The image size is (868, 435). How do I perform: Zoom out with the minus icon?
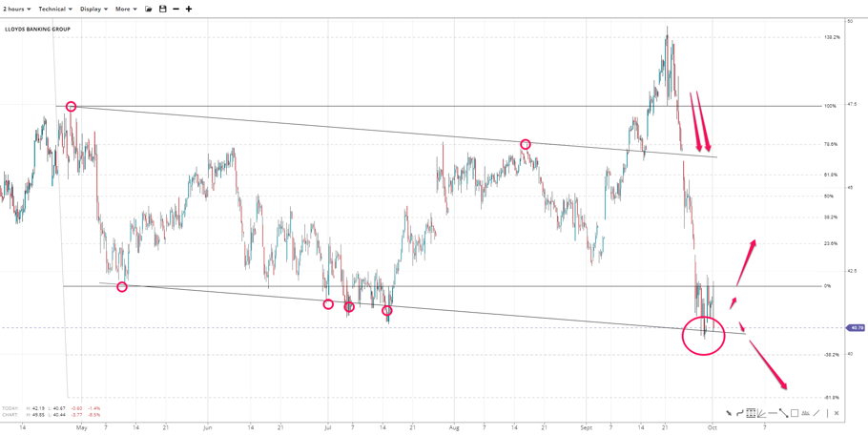pos(176,9)
